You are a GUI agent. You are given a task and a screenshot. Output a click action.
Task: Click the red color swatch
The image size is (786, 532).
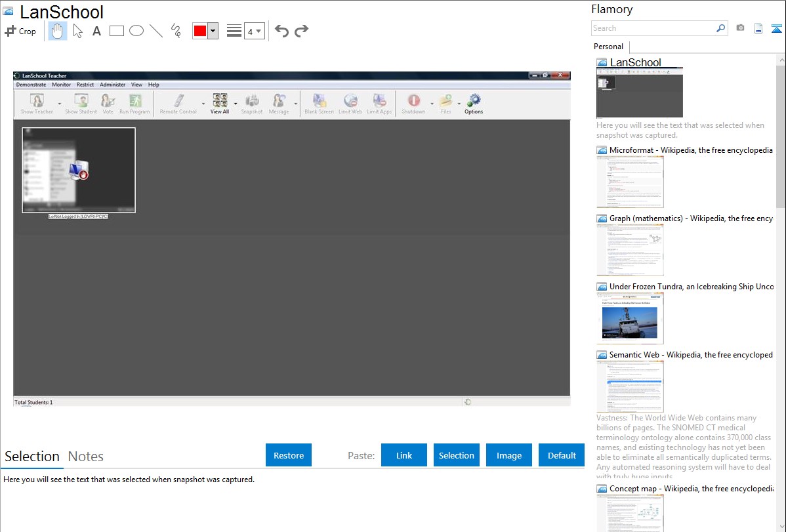200,31
